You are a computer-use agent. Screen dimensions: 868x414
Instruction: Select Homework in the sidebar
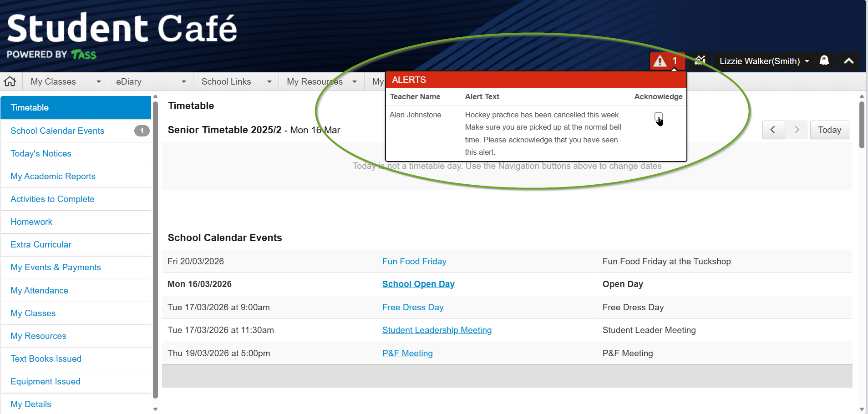pos(31,222)
